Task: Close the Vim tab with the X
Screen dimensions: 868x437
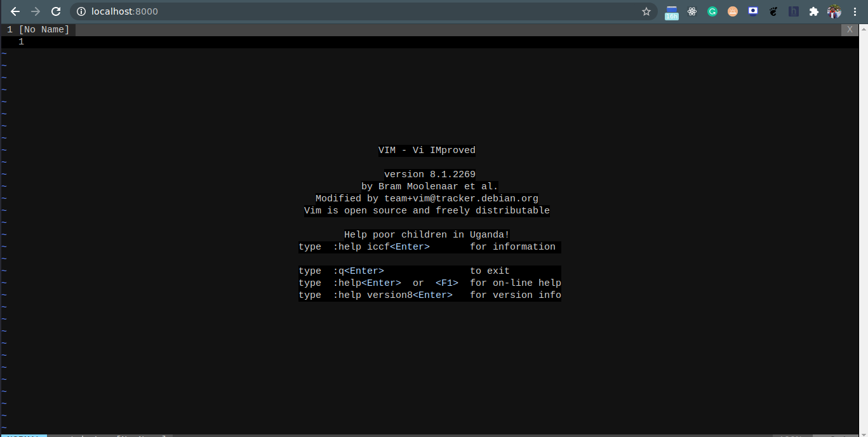Action: point(850,30)
